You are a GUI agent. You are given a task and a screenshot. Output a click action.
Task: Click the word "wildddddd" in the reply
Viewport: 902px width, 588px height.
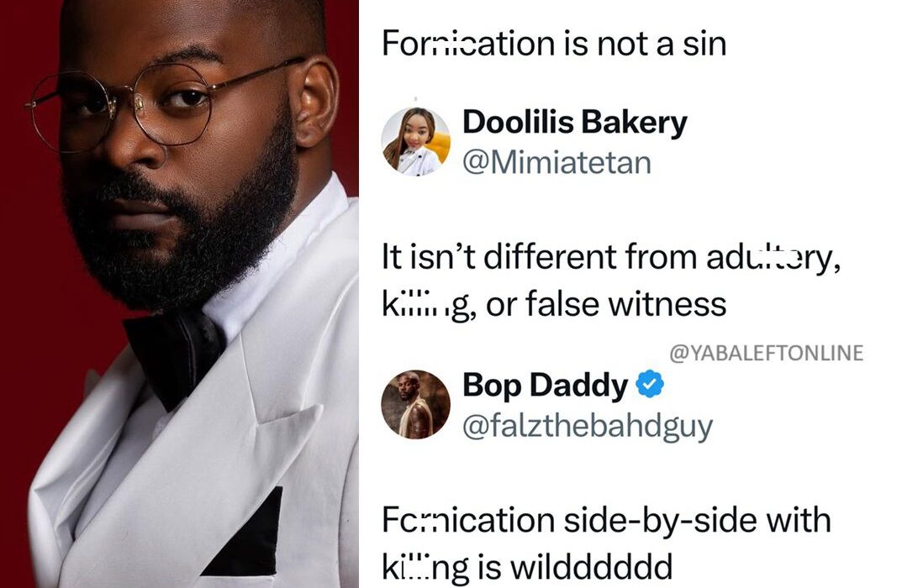coord(591,567)
